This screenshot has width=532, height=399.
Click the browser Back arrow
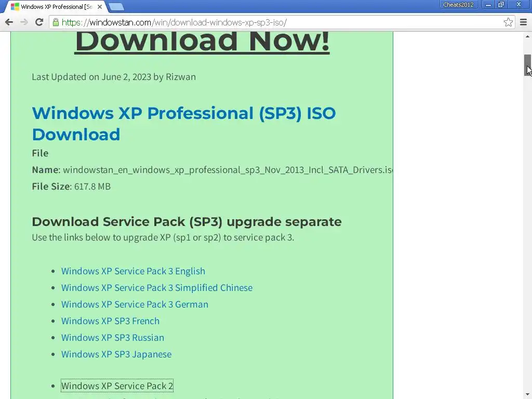tap(9, 22)
